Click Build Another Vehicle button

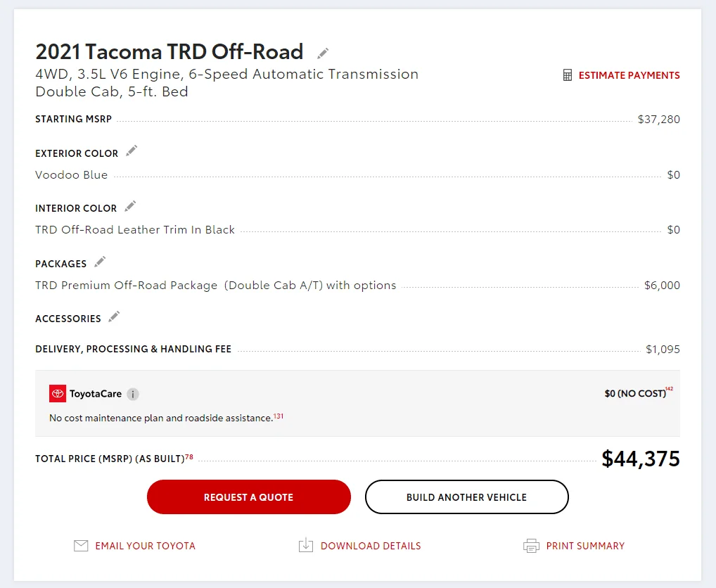pyautogui.click(x=466, y=497)
